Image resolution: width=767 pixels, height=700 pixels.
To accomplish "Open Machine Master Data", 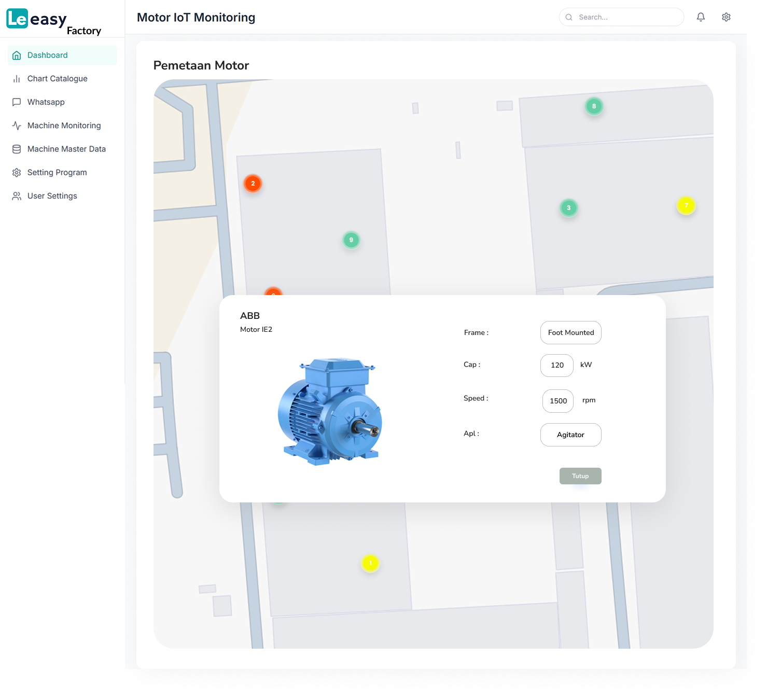I will pos(66,149).
